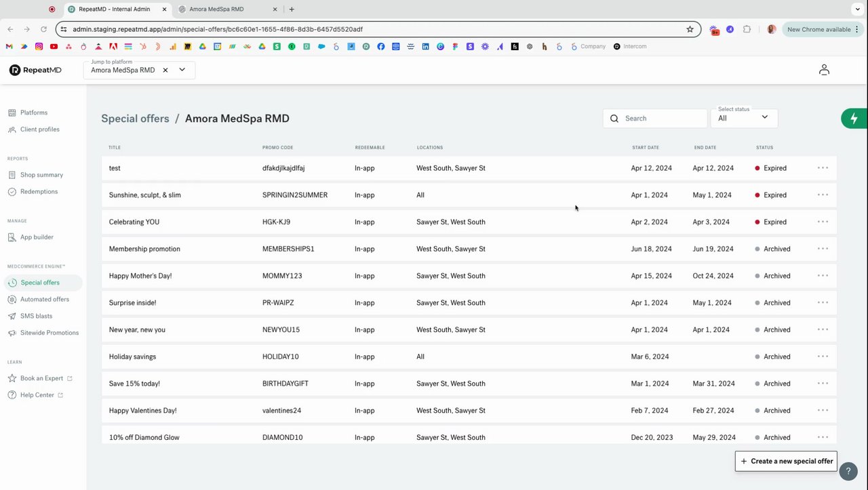Screen dimensions: 868x490
Task: Open SMS blasts
Action: coord(31,316)
